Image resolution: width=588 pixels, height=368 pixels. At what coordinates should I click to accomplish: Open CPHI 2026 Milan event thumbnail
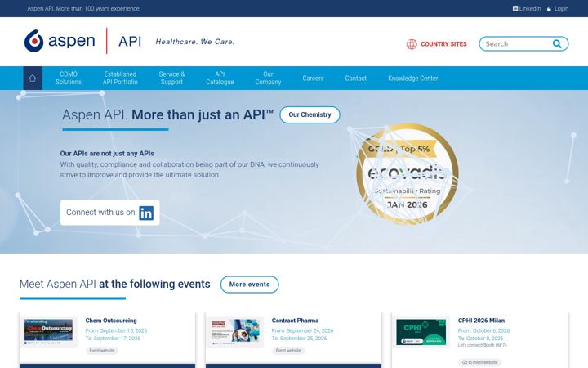pyautogui.click(x=421, y=332)
